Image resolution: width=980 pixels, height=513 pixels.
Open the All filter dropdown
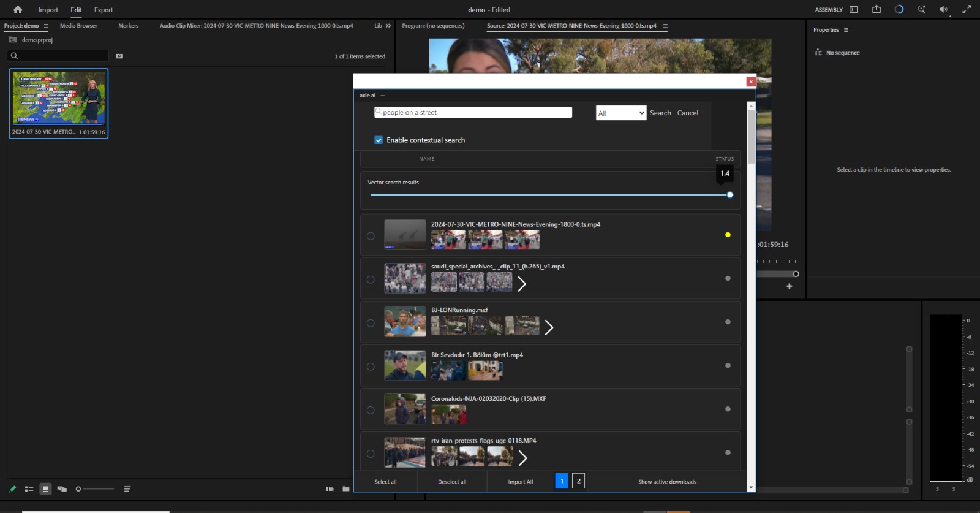pos(621,113)
